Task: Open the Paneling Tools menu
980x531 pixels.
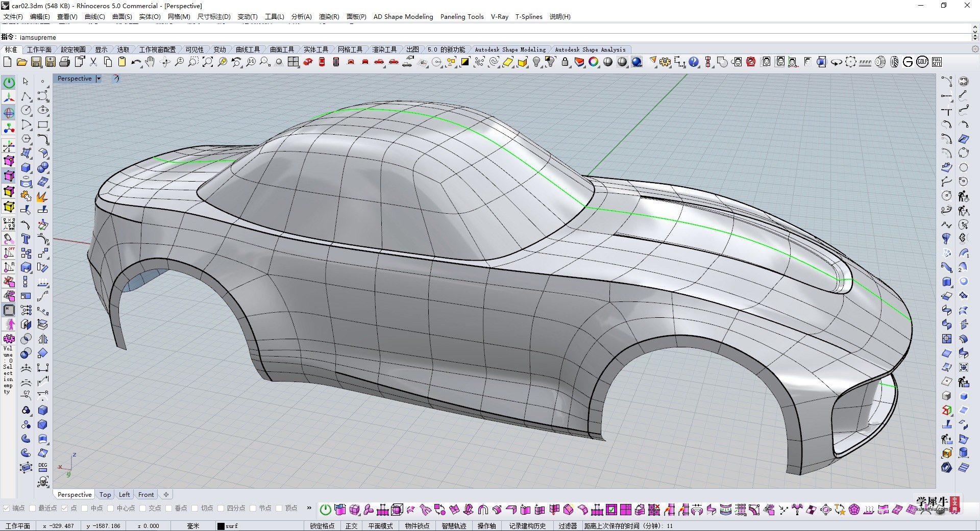Action: [x=462, y=17]
